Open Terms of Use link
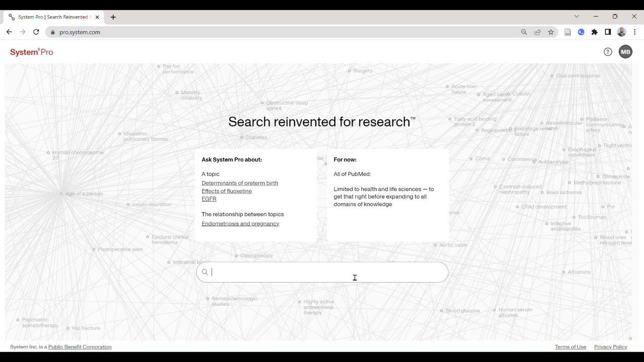Image resolution: width=644 pixels, height=362 pixels. click(570, 347)
